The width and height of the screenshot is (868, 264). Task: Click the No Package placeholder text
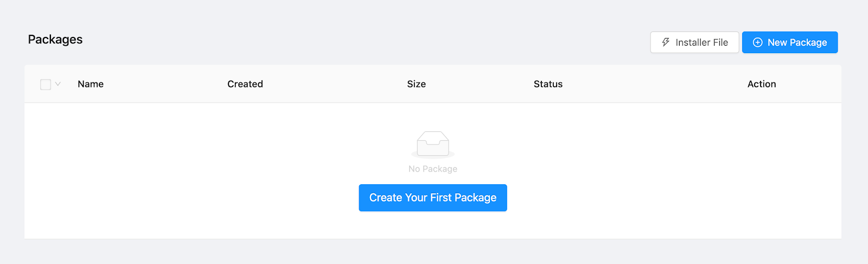433,169
